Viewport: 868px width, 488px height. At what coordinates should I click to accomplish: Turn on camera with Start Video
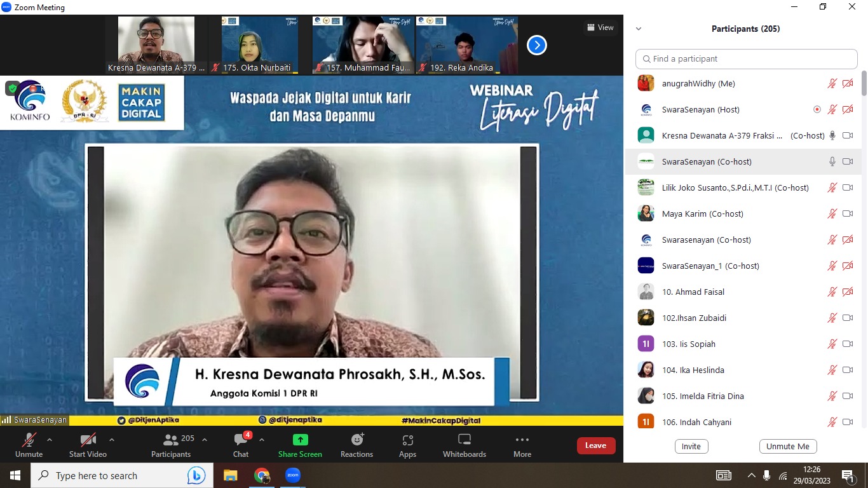[88, 440]
